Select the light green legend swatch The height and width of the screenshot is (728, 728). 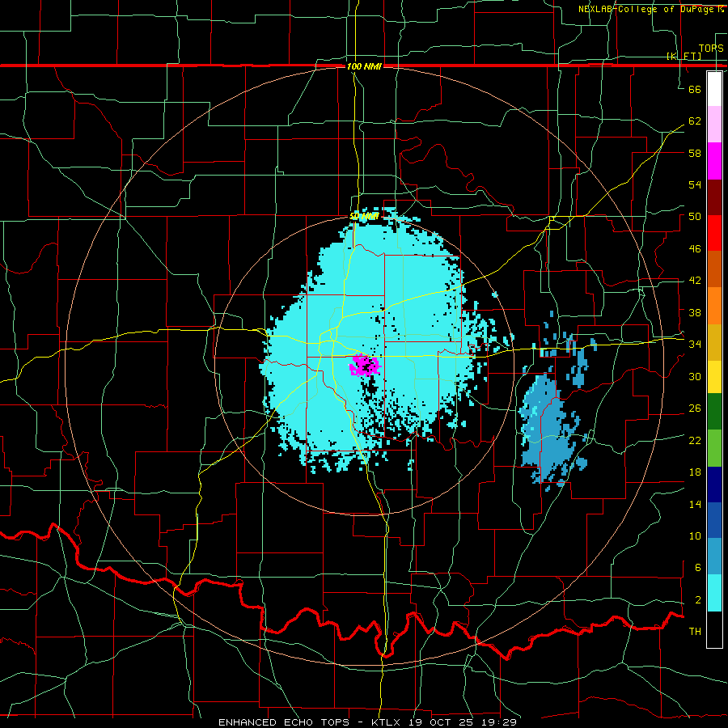pyautogui.click(x=714, y=448)
